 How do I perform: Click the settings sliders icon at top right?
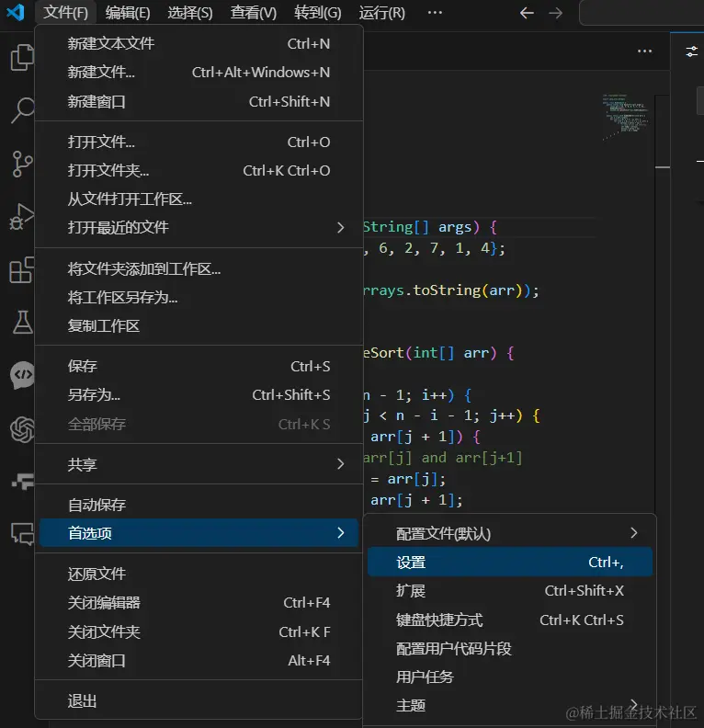click(691, 51)
